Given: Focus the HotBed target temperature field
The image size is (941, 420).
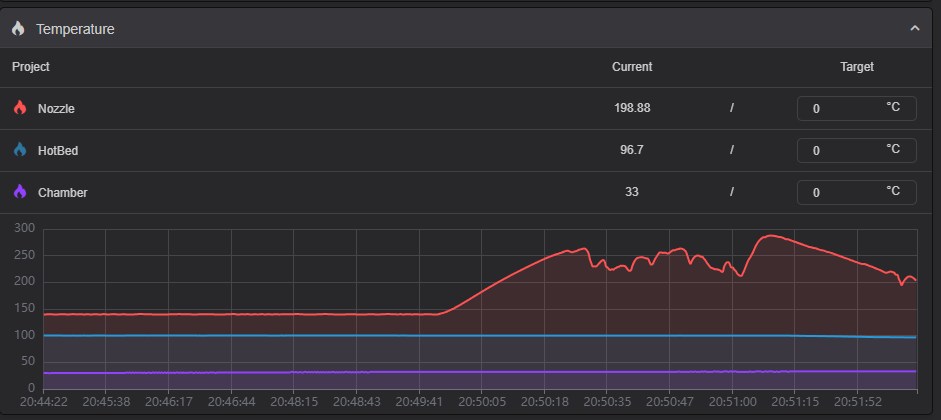Looking at the screenshot, I should [842, 150].
